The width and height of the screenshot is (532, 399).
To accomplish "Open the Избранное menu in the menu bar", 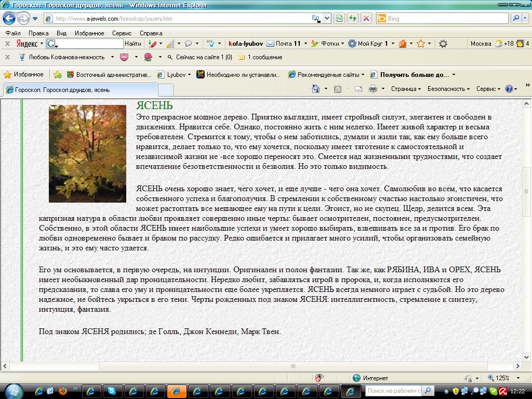I will [89, 33].
